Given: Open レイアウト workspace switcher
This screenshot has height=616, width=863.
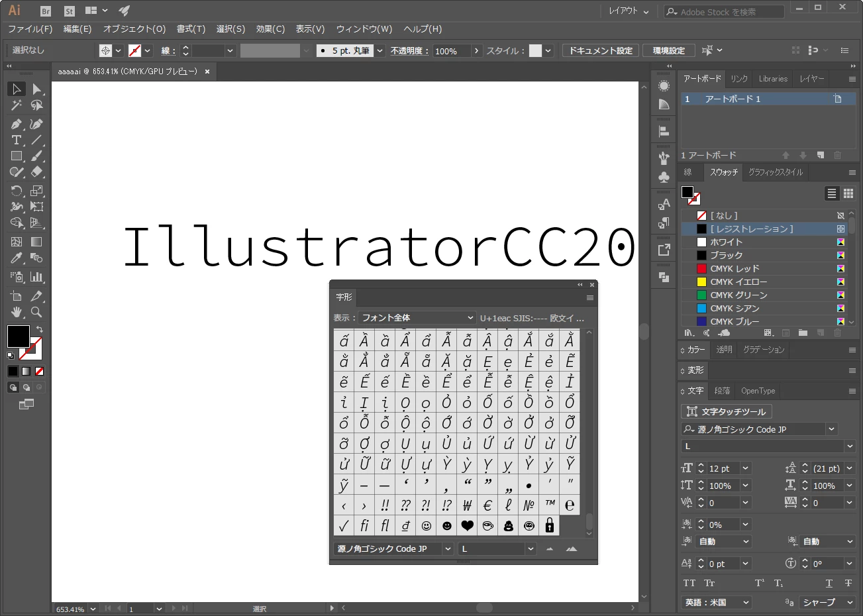Looking at the screenshot, I should [x=629, y=11].
